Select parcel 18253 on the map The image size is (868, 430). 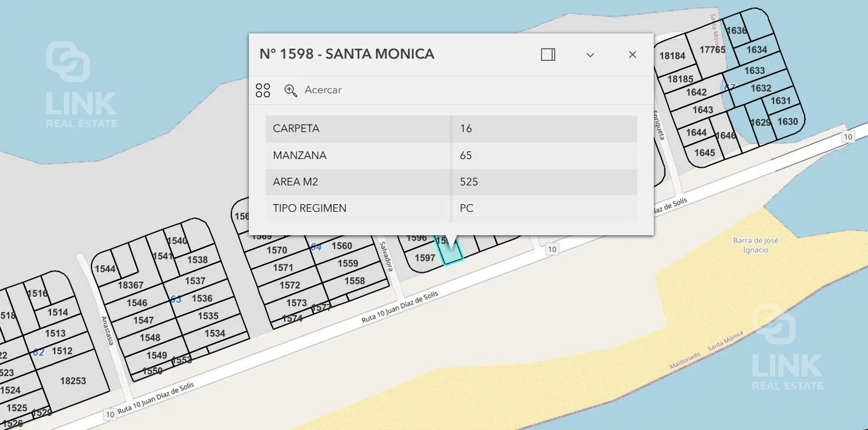[x=73, y=381]
